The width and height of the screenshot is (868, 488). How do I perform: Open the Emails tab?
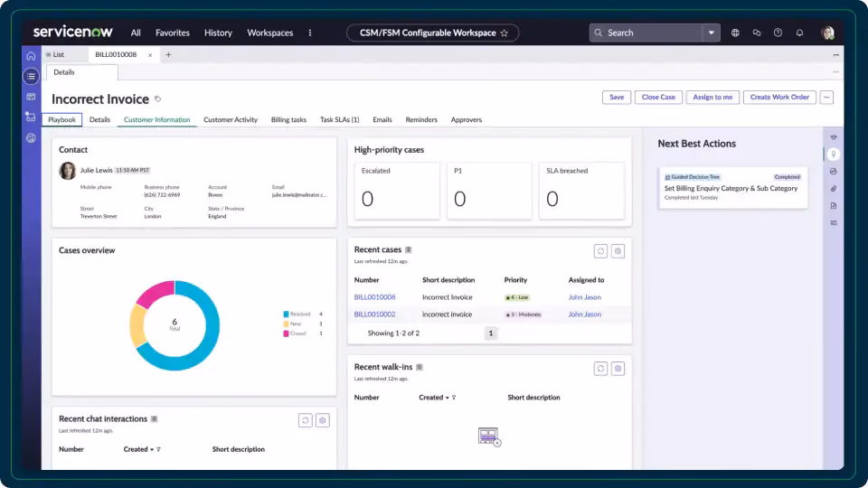click(382, 119)
